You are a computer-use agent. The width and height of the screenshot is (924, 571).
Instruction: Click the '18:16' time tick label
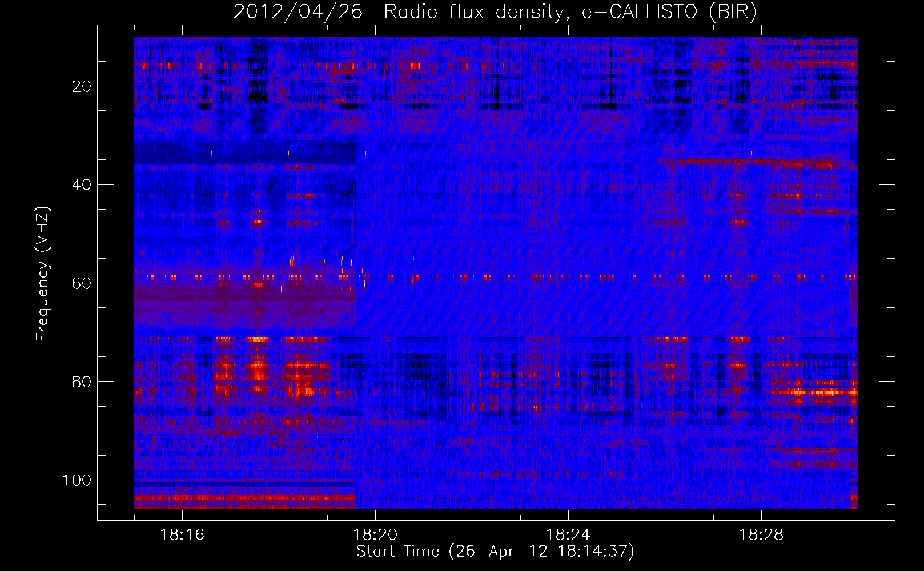click(182, 535)
